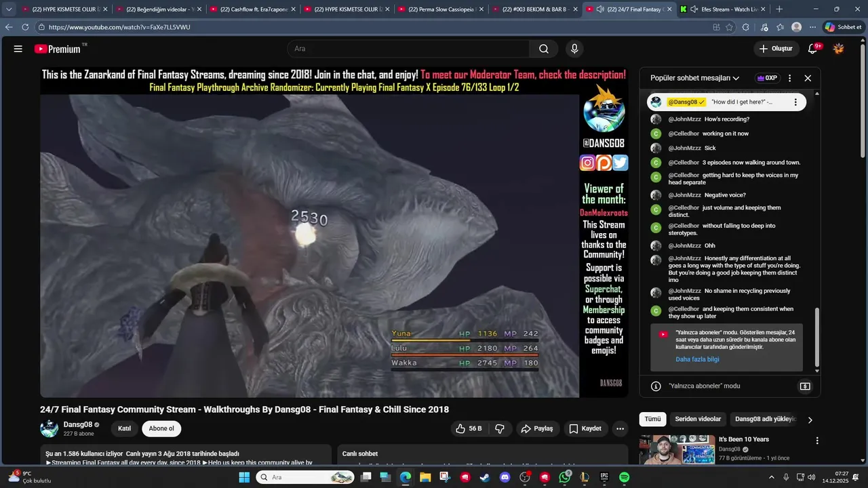Open the YouTube guide hamburger menu
The height and width of the screenshot is (488, 868).
18,49
